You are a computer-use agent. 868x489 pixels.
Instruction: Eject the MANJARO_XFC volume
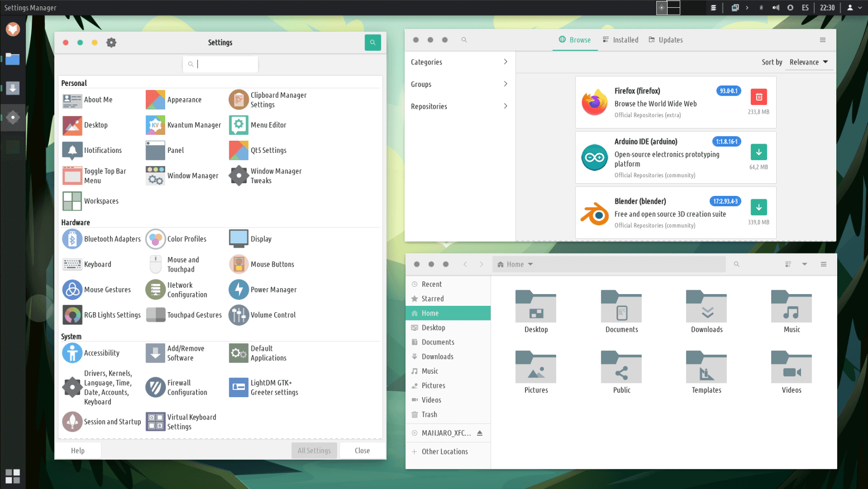pos(479,433)
